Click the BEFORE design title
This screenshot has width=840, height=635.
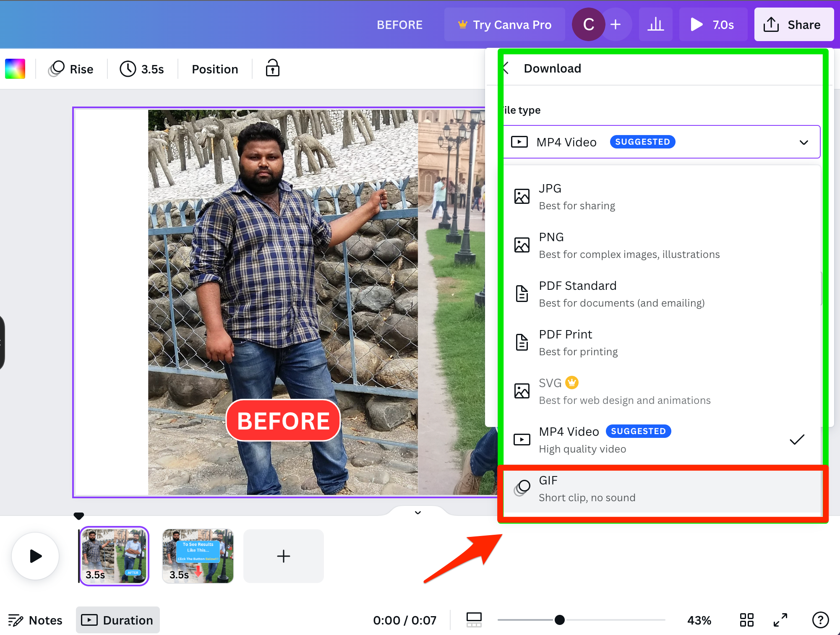tap(399, 25)
